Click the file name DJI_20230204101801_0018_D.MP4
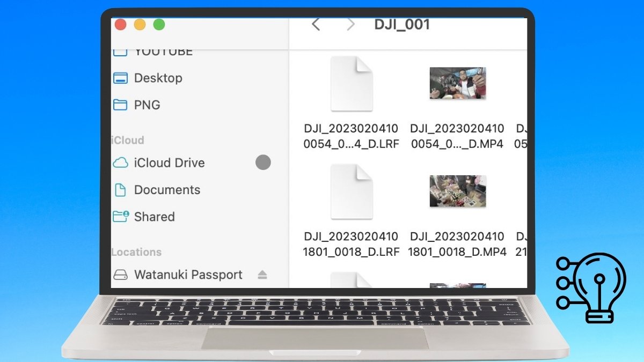 point(457,244)
